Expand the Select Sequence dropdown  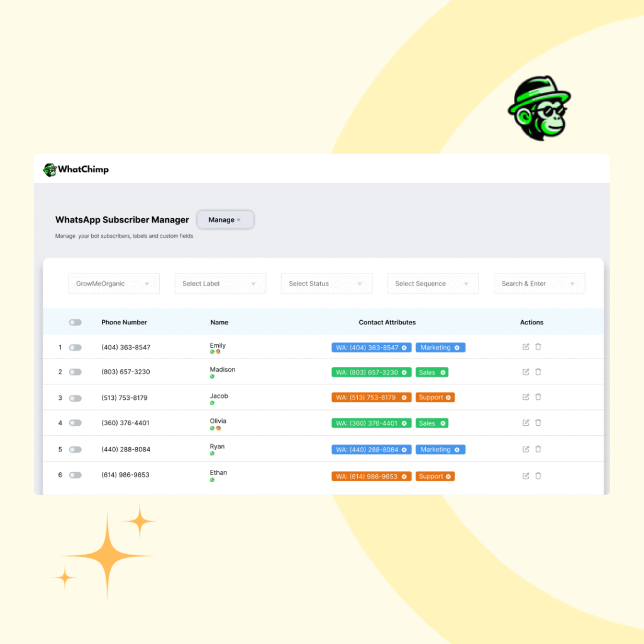click(432, 284)
